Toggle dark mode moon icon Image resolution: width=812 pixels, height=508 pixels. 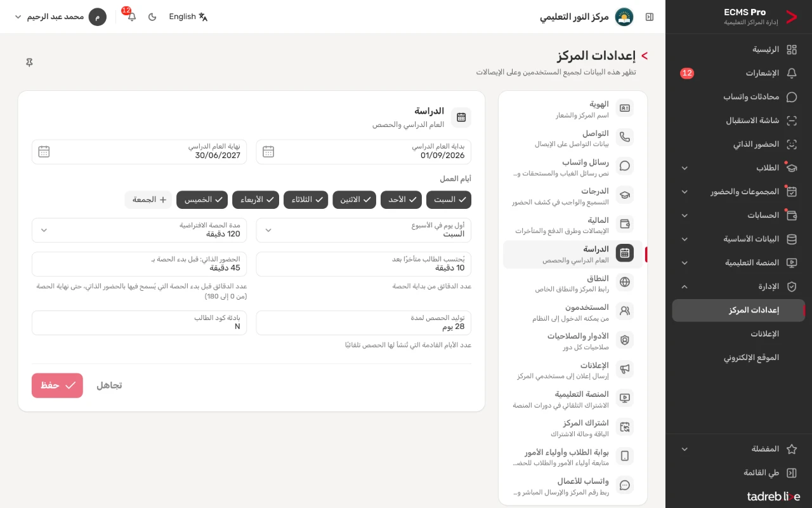click(x=152, y=17)
